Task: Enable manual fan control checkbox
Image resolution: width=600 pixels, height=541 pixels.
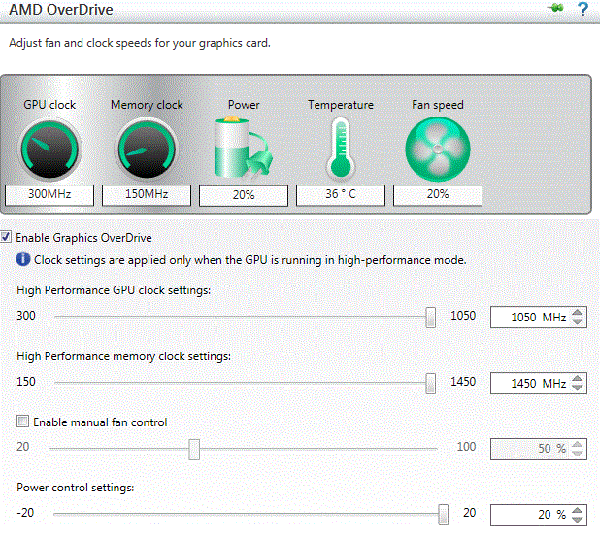Action: 23,422
